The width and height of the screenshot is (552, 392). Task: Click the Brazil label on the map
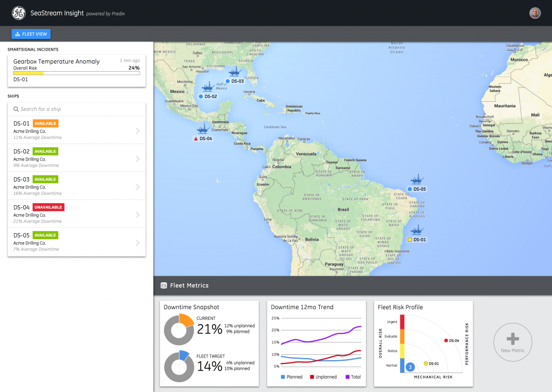click(343, 209)
